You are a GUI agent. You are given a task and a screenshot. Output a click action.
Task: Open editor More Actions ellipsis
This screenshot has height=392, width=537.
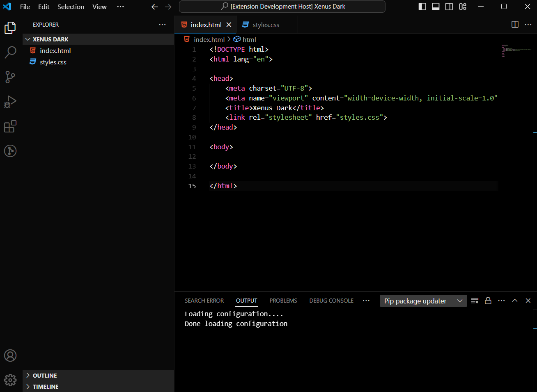[528, 25]
